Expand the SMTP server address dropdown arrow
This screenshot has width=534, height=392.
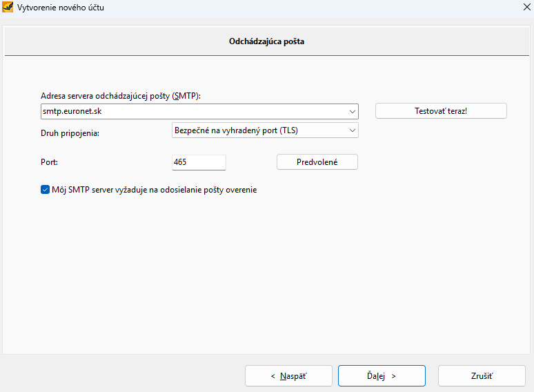pos(352,111)
